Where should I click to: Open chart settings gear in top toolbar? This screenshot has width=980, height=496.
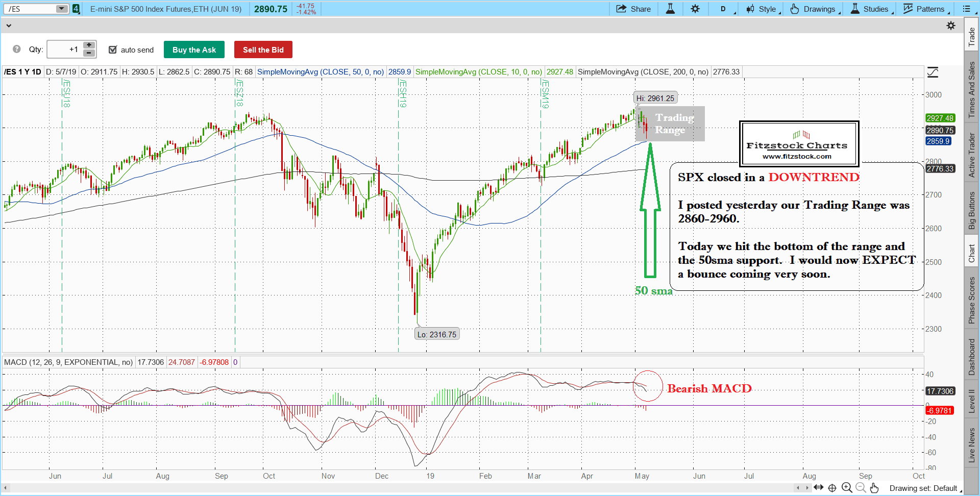coord(695,9)
